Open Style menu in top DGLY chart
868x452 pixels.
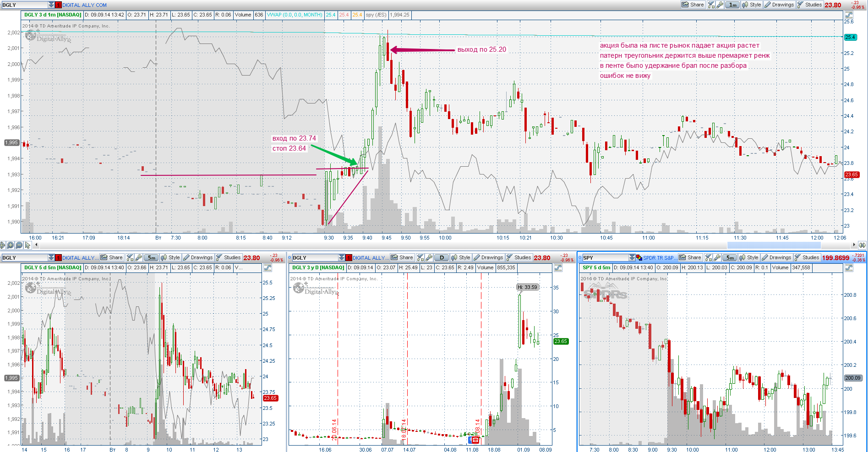tap(751, 5)
